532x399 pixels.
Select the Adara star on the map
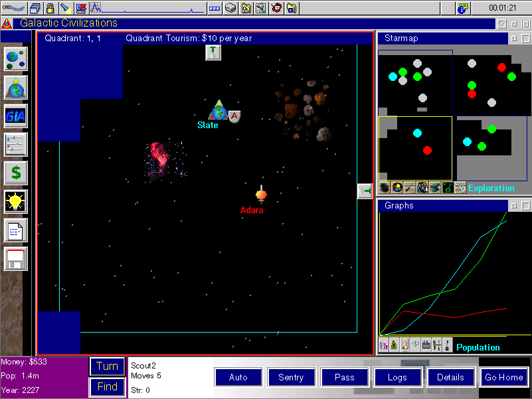pos(261,195)
